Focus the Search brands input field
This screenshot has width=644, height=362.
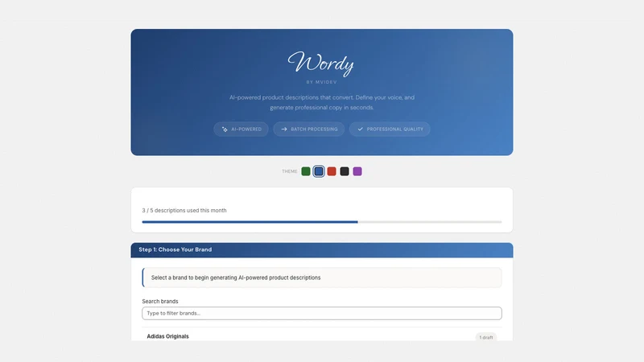click(x=322, y=313)
